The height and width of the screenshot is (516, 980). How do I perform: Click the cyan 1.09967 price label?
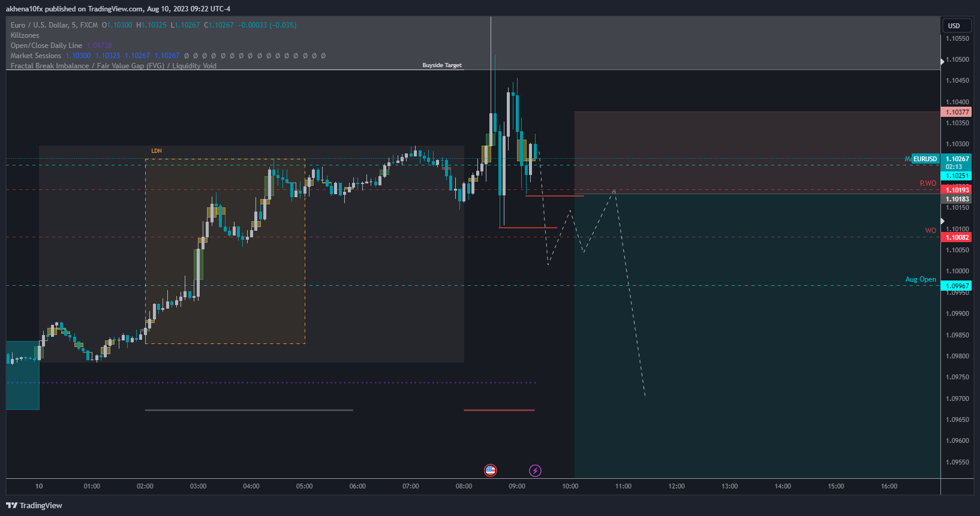pos(957,286)
